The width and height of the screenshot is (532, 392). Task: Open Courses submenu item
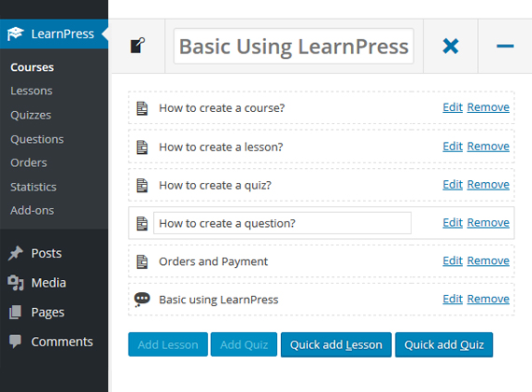point(33,67)
